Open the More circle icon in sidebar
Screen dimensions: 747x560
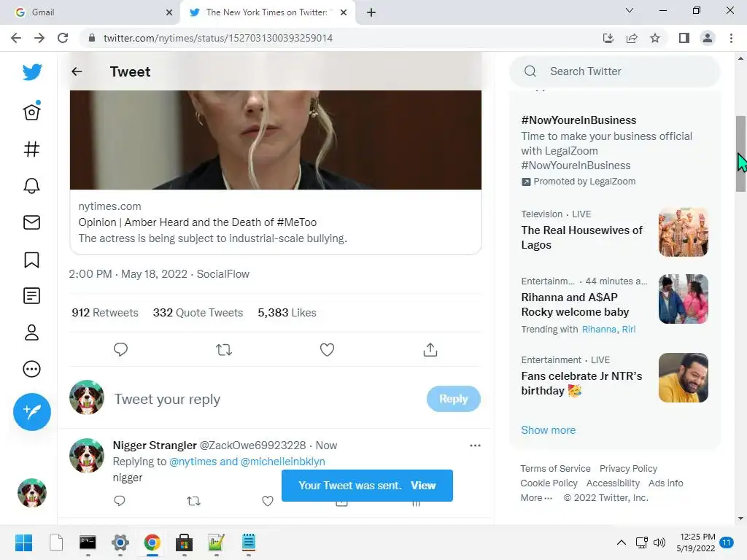click(x=32, y=369)
